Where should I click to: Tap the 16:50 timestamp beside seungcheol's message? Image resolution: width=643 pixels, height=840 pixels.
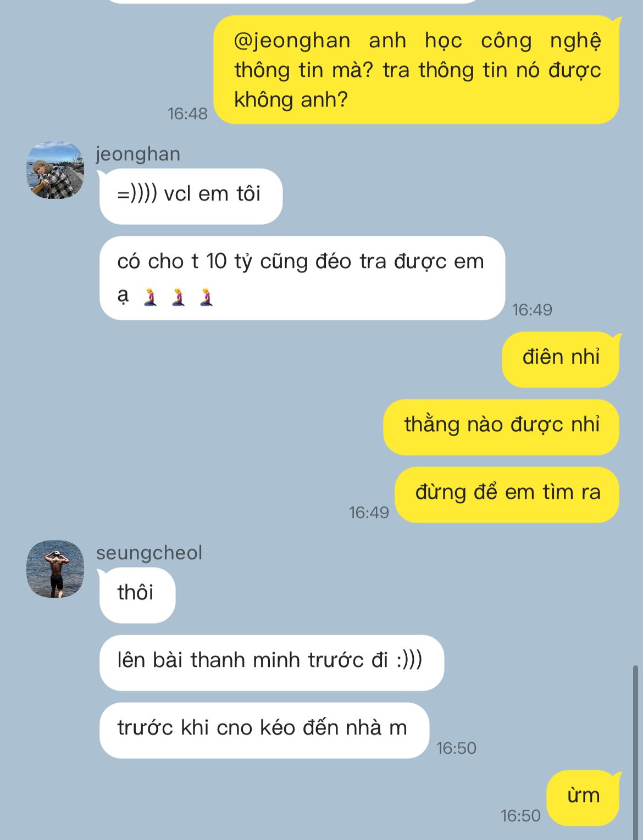pos(456,748)
